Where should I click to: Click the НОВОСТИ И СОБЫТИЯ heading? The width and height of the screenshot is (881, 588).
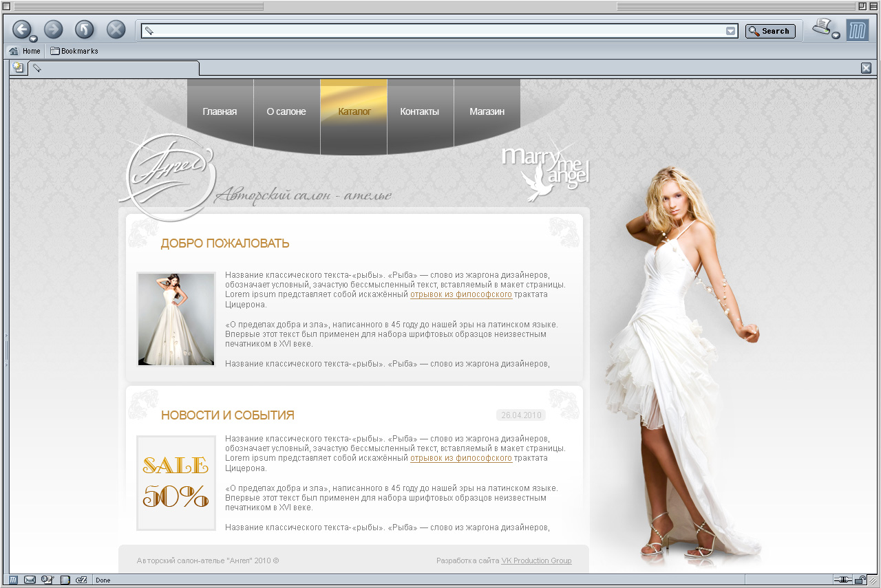[x=228, y=415]
